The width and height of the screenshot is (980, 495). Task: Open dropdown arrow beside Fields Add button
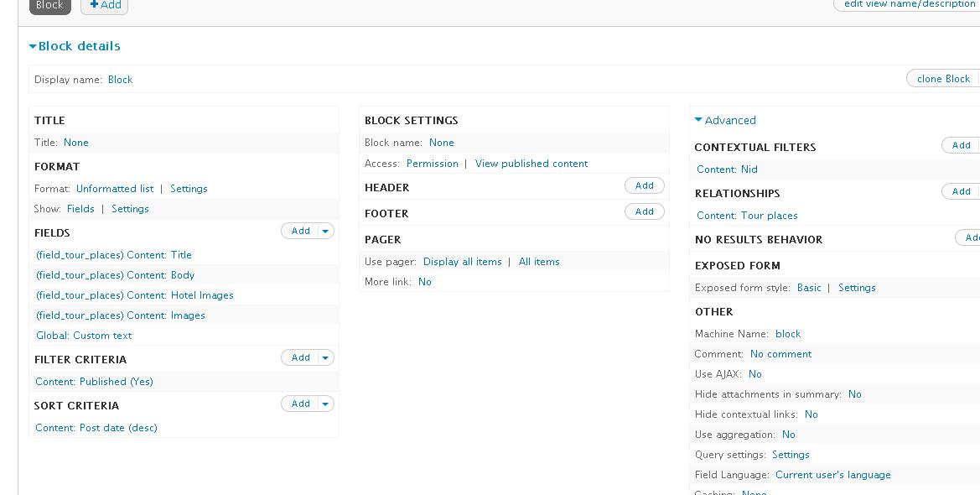326,231
